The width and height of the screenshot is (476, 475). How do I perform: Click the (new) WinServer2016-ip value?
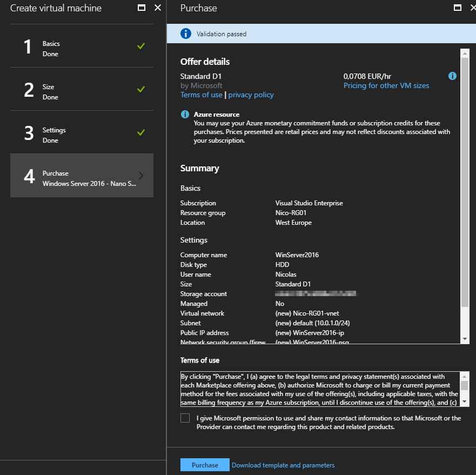[310, 332]
